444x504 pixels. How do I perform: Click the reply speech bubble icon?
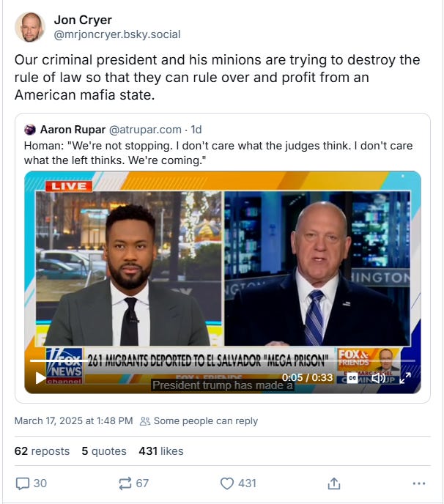[23, 483]
